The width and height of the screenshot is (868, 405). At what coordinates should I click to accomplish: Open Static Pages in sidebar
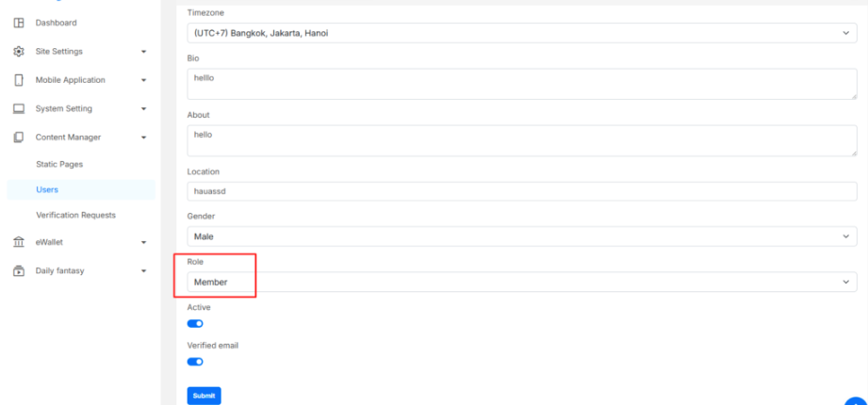(x=59, y=164)
